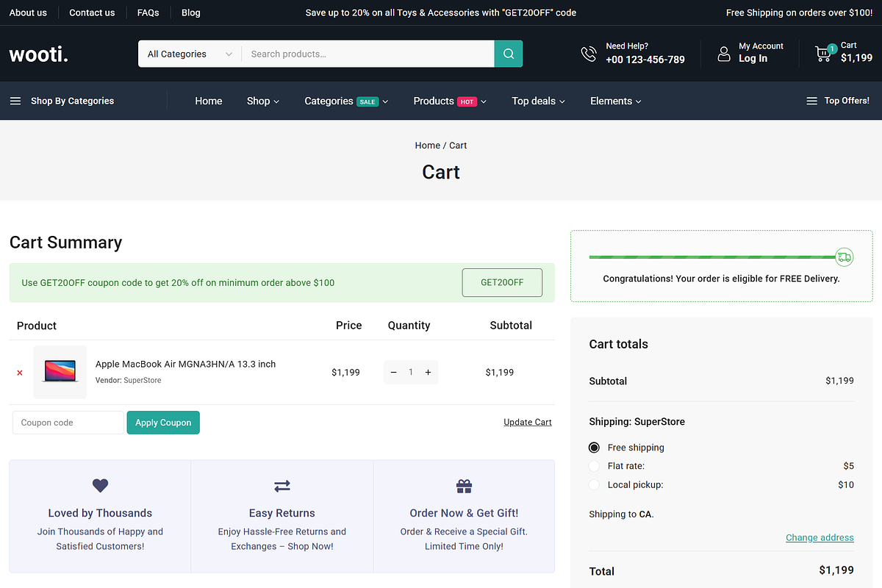Open Apple MacBook Air product link
This screenshot has width=882, height=588.
pos(186,365)
